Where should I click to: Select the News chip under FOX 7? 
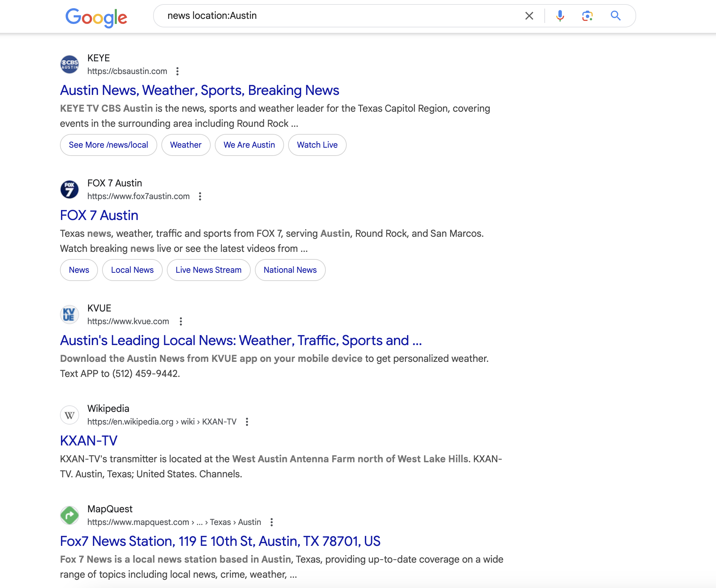79,270
